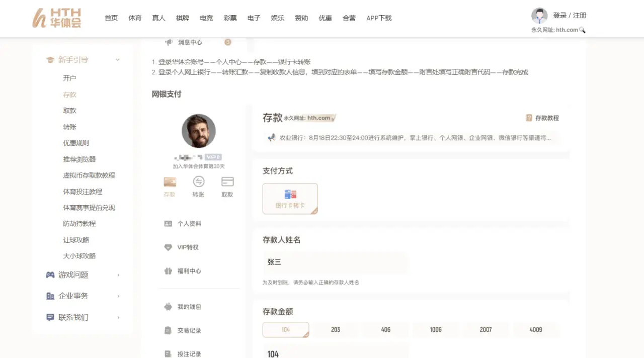Image resolution: width=644 pixels, height=358 pixels.
Task: Click the VIP特权 diamond icon
Action: click(x=169, y=247)
